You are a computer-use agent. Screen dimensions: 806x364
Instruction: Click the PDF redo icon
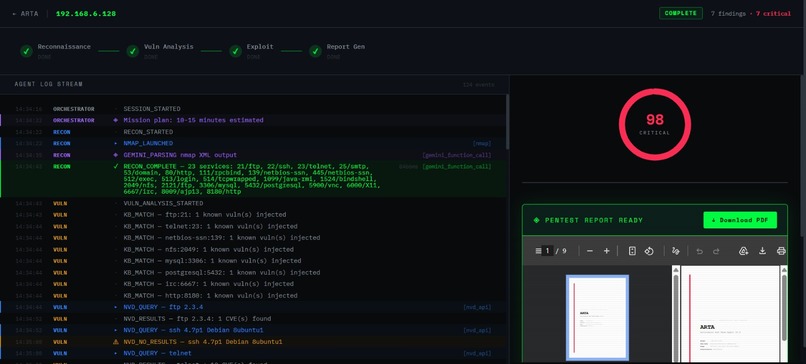(716, 251)
